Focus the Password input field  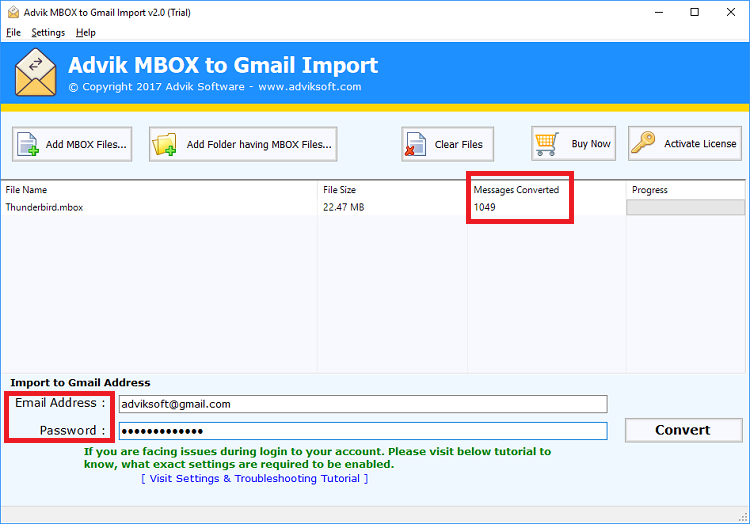(x=363, y=431)
